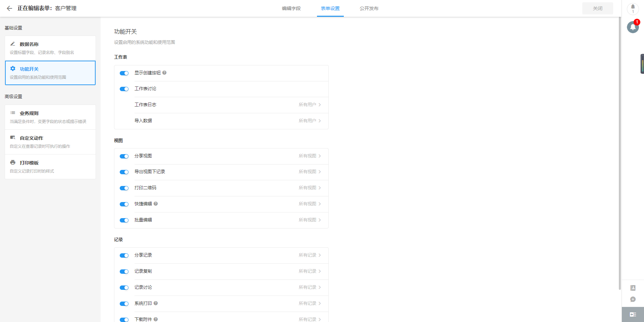The width and height of the screenshot is (644, 322).
Task: Disable the 分享视图 switch
Action: pos(124,156)
